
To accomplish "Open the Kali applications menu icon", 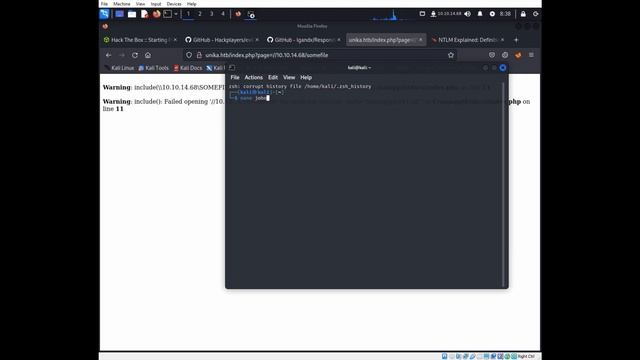I will 104,14.
